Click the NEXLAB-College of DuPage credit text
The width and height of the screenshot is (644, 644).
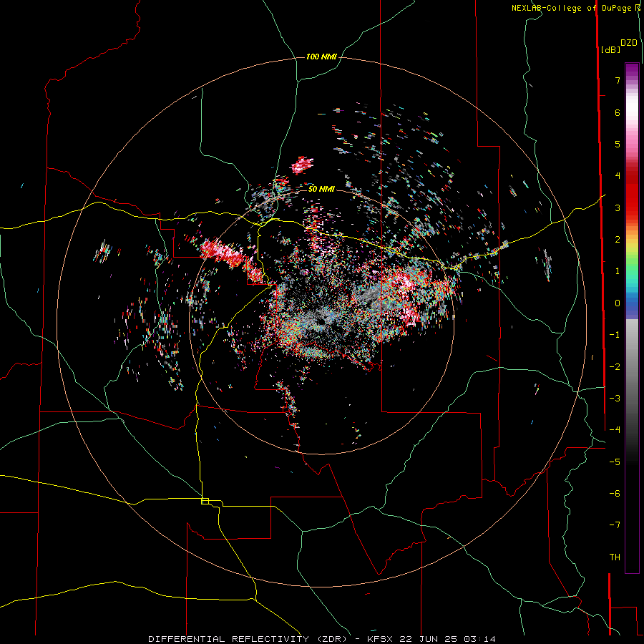click(573, 8)
